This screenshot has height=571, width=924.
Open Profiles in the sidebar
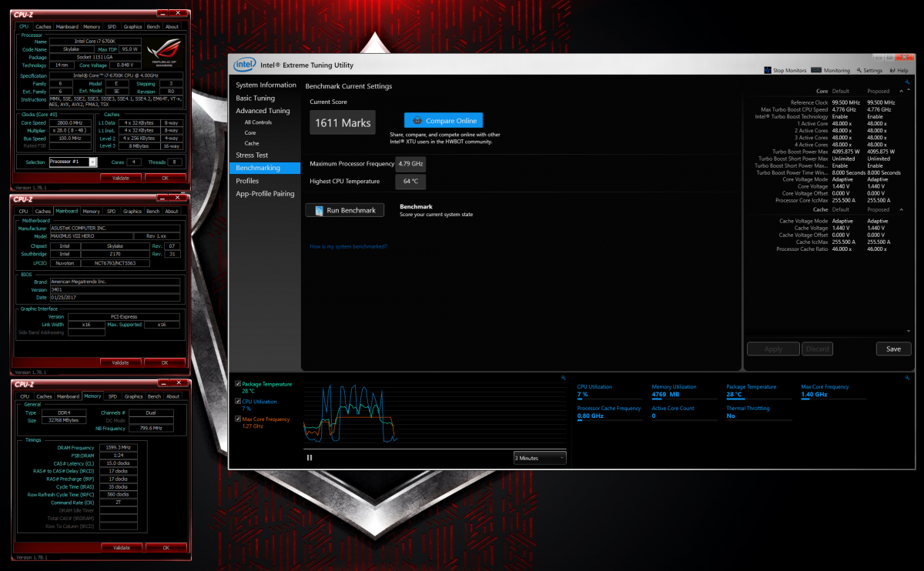[247, 181]
